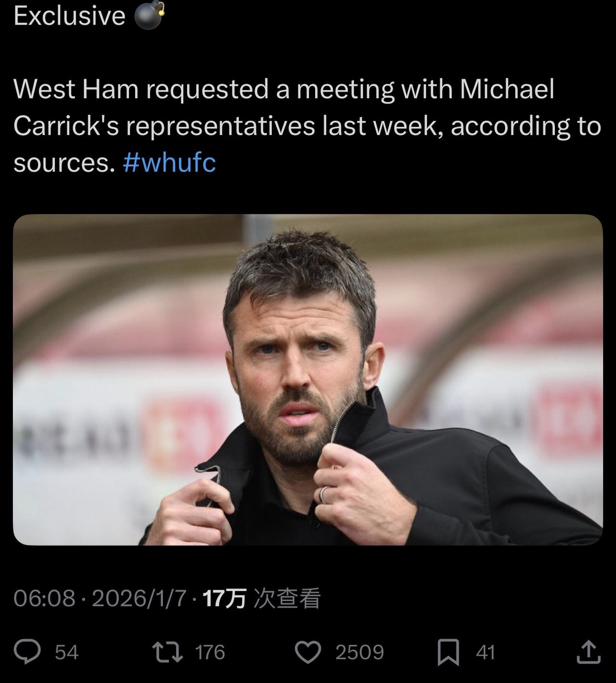Open the #whufc hashtag link

(x=169, y=163)
